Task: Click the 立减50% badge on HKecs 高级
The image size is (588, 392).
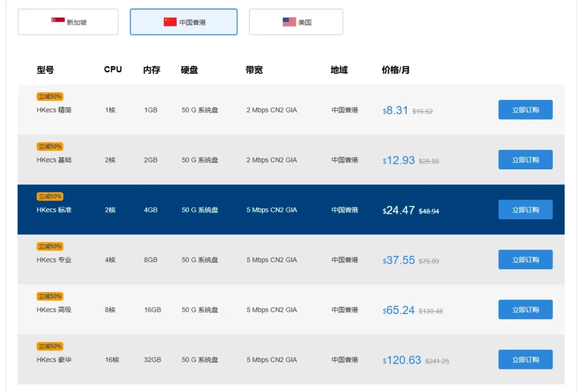Action: [50, 296]
